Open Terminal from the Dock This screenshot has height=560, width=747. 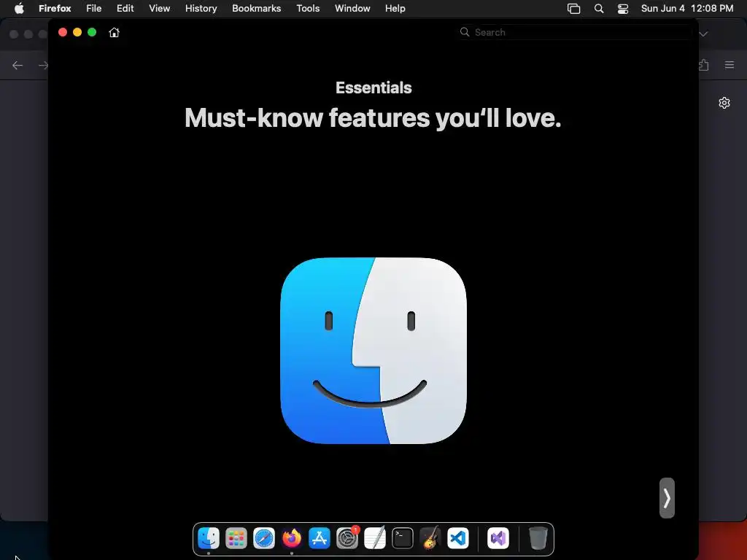click(403, 539)
